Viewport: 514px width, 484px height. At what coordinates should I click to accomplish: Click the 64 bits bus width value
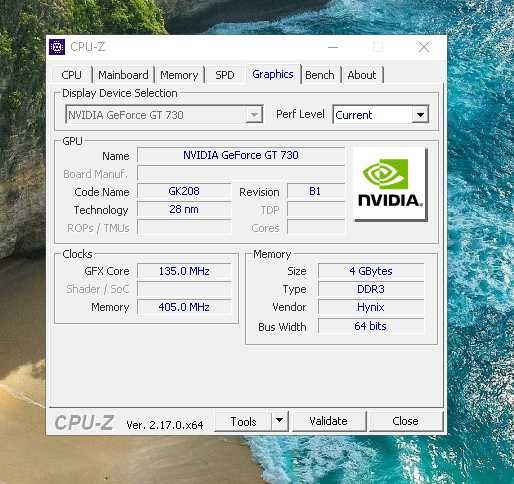(371, 326)
